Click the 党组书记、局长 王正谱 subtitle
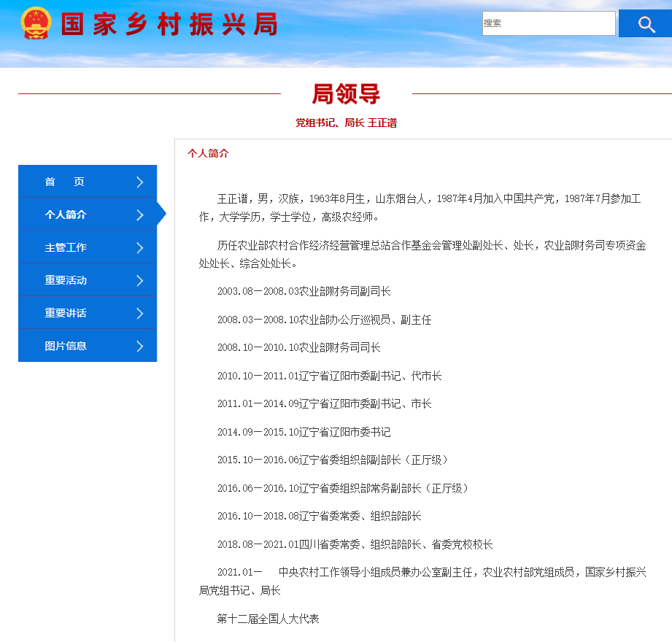Screen dimensions: 672x642 [x=347, y=123]
